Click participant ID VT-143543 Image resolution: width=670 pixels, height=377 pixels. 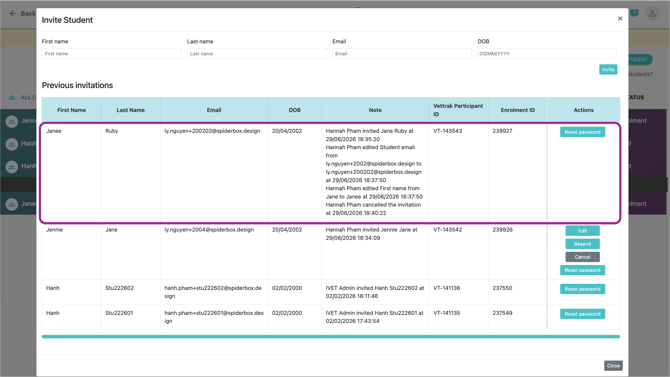tap(447, 131)
